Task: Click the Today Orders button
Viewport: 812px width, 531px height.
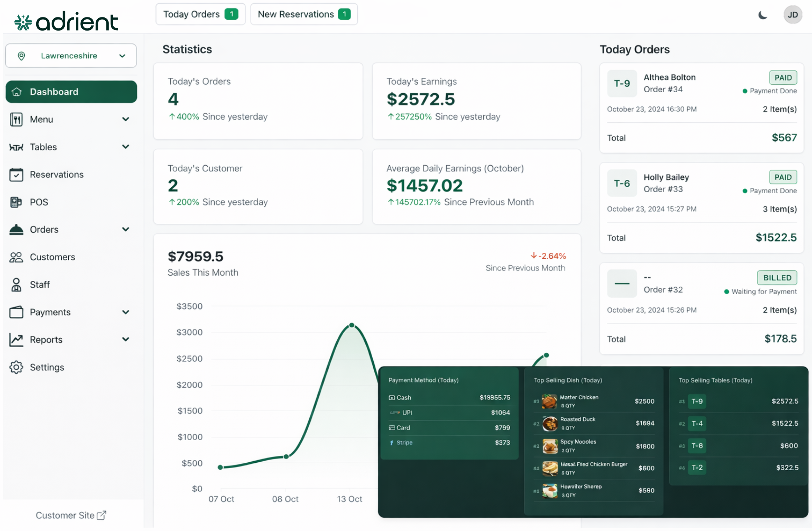Action: [200, 14]
